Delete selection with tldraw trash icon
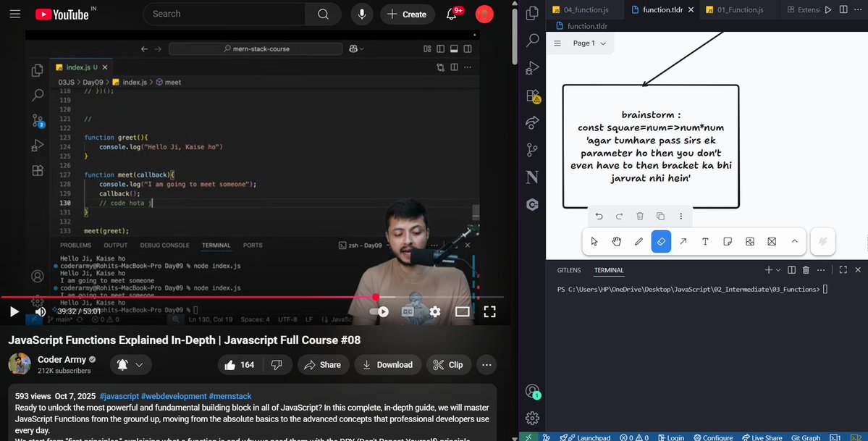 640,216
